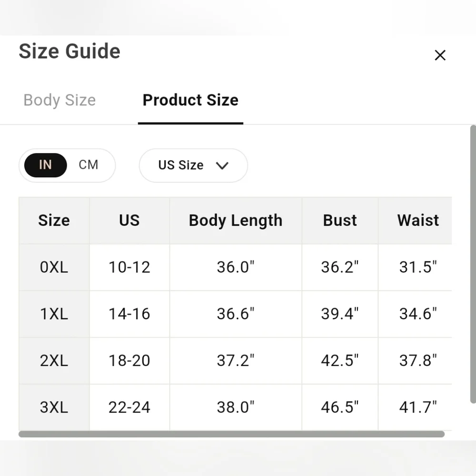Open the US Size dropdown
Screen dimensions: 476x476
tap(193, 166)
